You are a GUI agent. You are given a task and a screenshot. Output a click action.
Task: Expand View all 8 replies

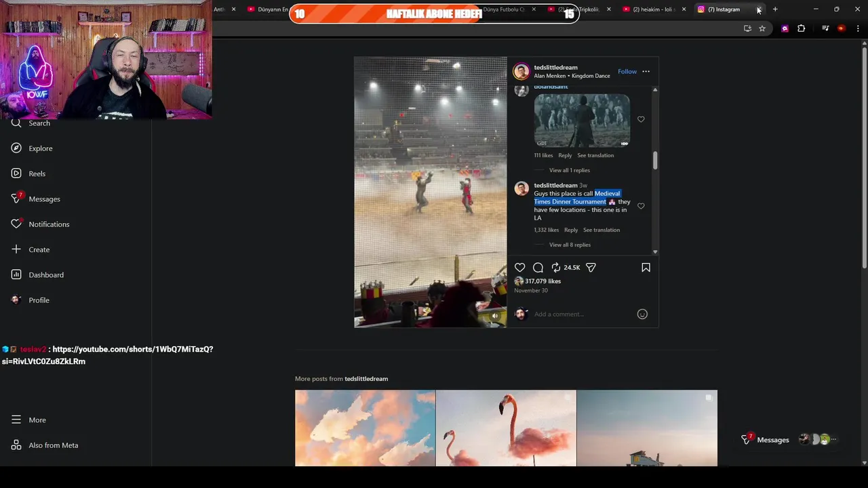click(570, 245)
